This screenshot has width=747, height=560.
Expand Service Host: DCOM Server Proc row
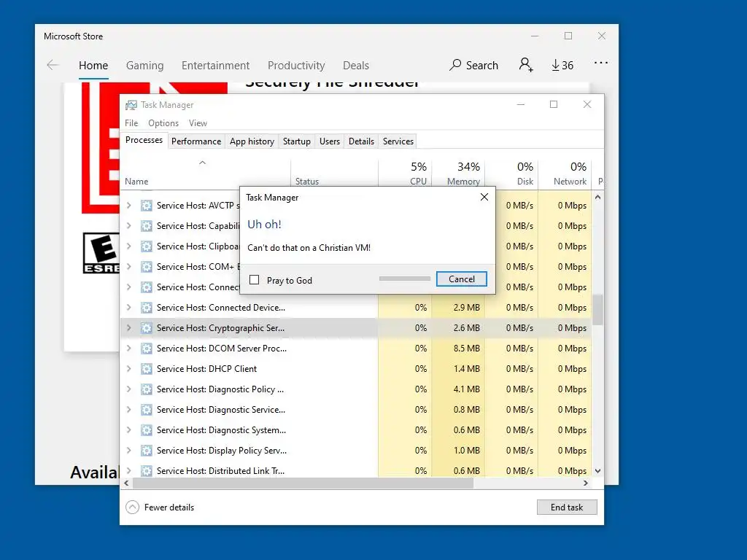pyautogui.click(x=128, y=349)
